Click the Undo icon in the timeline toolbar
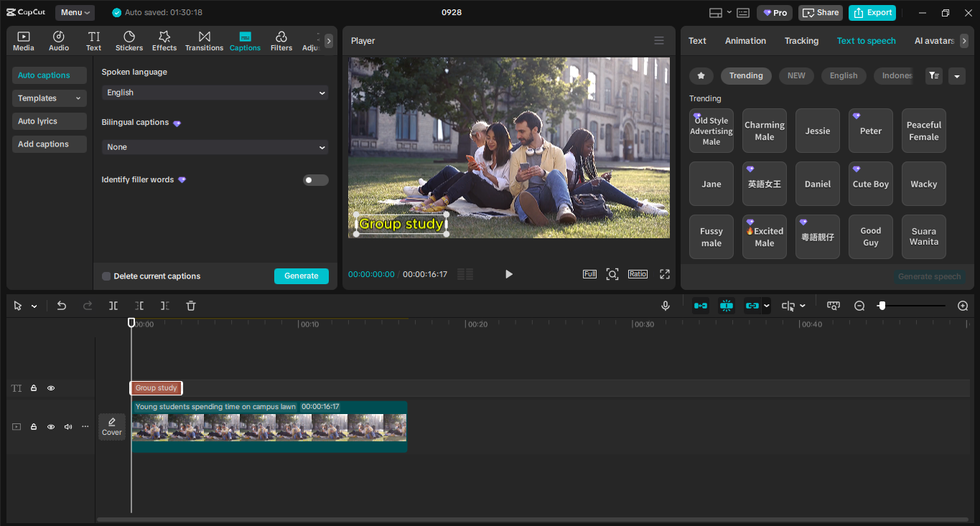Screen dimensions: 980x526 pyautogui.click(x=61, y=305)
